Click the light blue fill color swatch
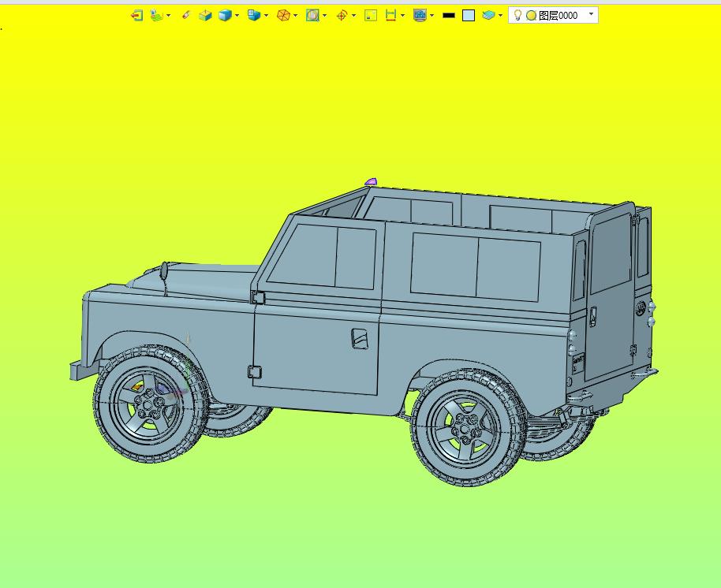Image resolution: width=721 pixels, height=588 pixels. pos(469,16)
